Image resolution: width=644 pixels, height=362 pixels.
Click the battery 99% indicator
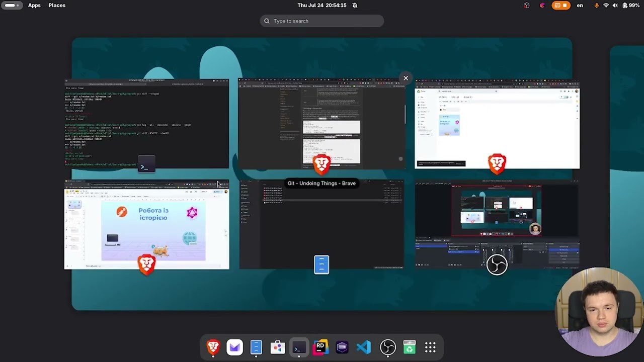tap(631, 6)
